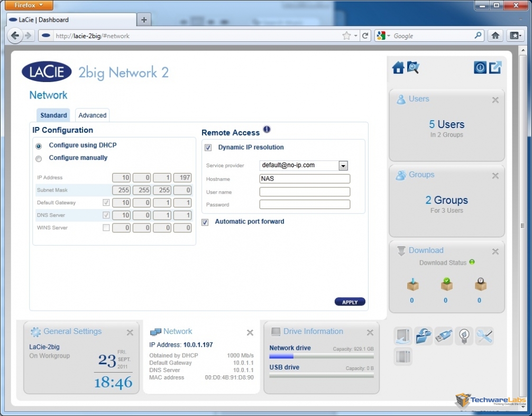Click the page vertical scrollbar
The height and width of the screenshot is (416, 532).
tap(522, 225)
